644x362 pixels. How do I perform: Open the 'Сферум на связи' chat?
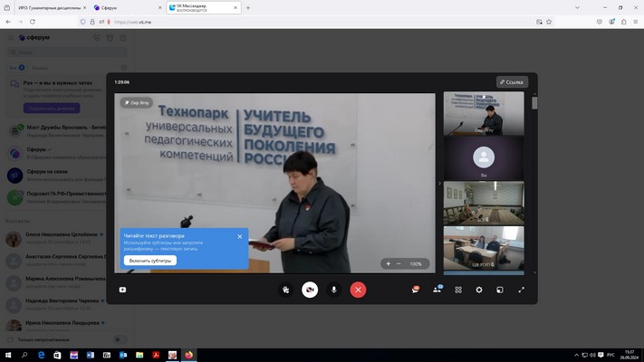(56, 176)
